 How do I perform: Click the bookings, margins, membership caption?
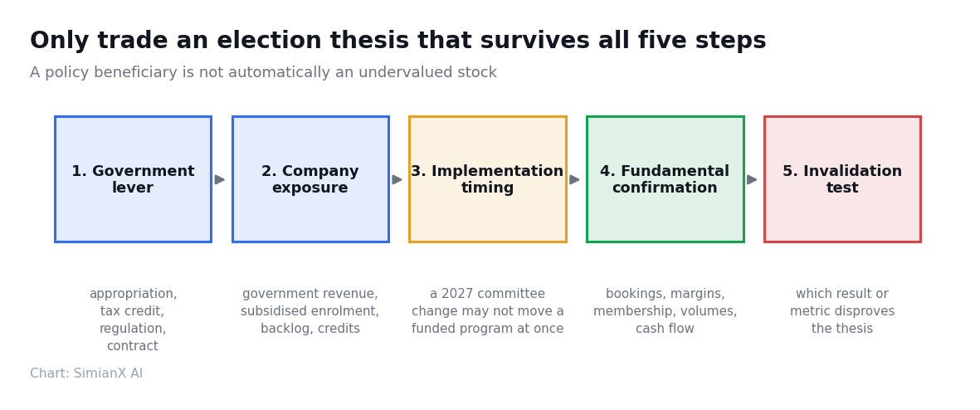(x=665, y=311)
